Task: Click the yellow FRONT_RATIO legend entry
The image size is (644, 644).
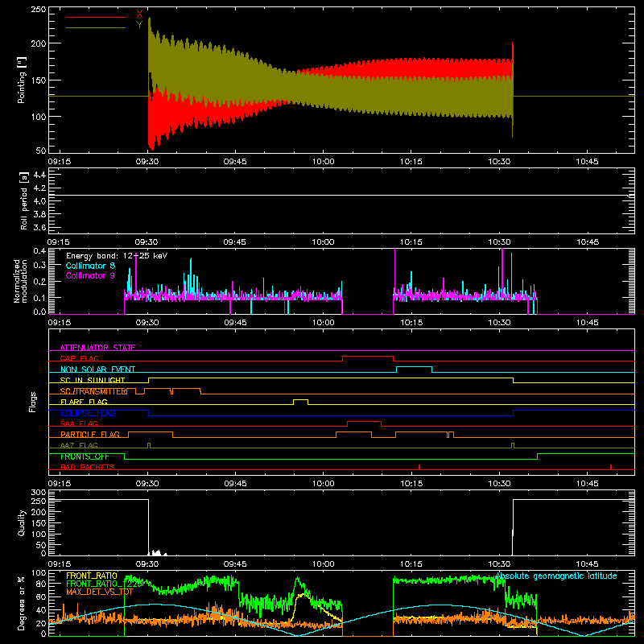Action: [x=92, y=576]
